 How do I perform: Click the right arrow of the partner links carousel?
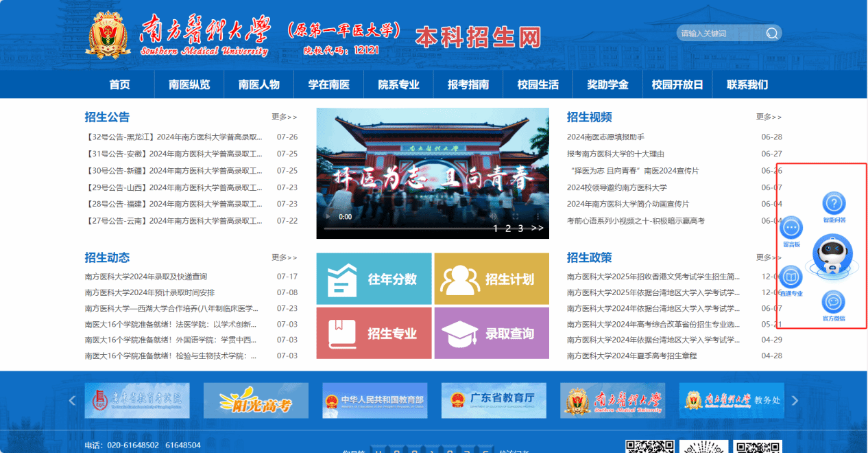point(795,401)
